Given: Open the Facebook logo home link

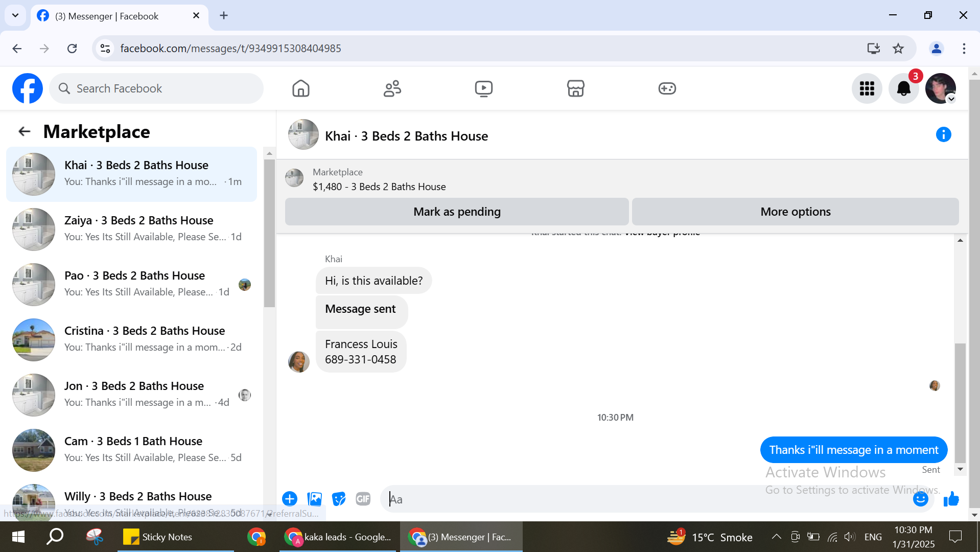Looking at the screenshot, I should (28, 88).
